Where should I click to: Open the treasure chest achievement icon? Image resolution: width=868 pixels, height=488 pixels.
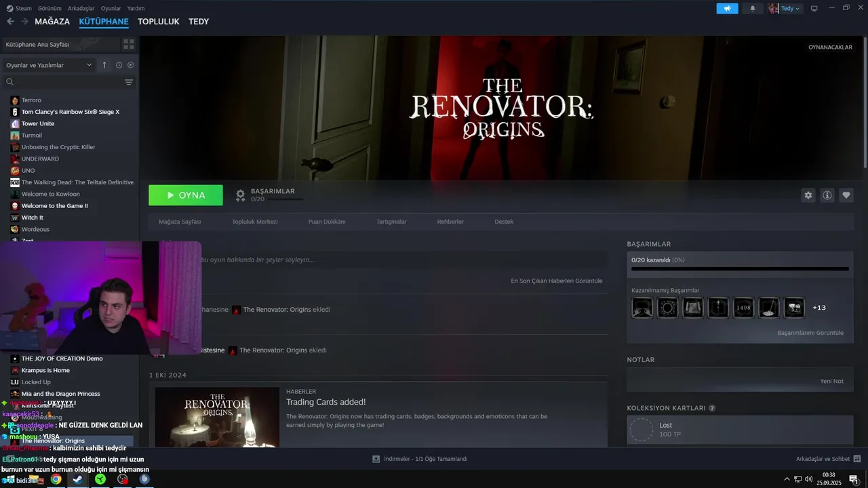[x=794, y=308]
